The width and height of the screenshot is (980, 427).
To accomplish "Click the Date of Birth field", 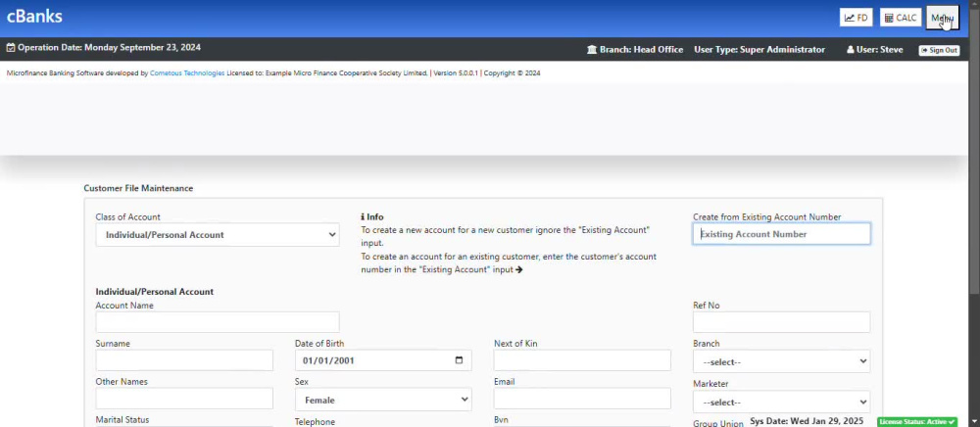I will pos(383,360).
